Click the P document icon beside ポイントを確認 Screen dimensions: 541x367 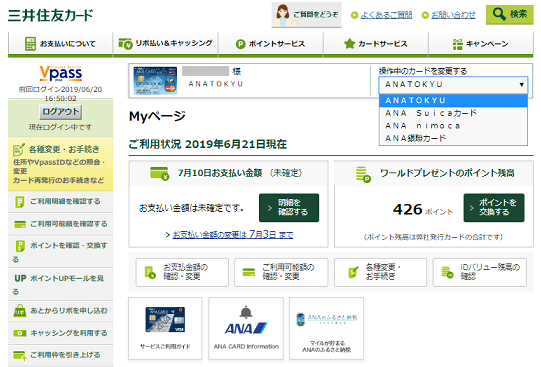click(x=20, y=246)
